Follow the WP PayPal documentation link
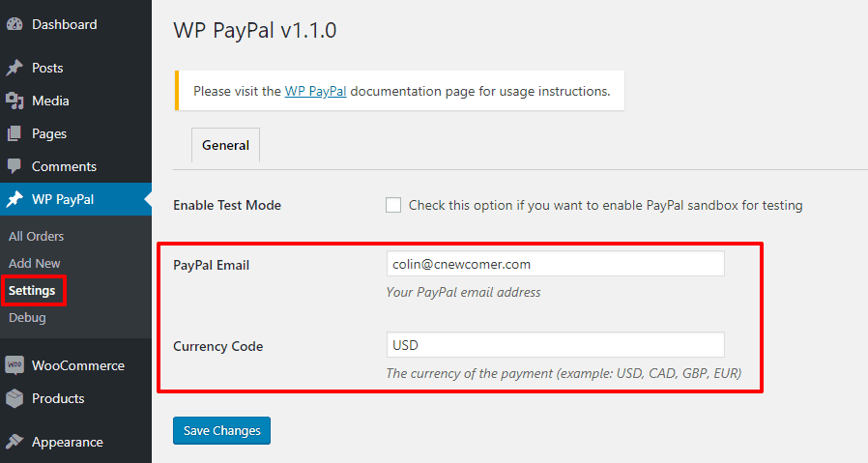868x463 pixels. [x=315, y=91]
